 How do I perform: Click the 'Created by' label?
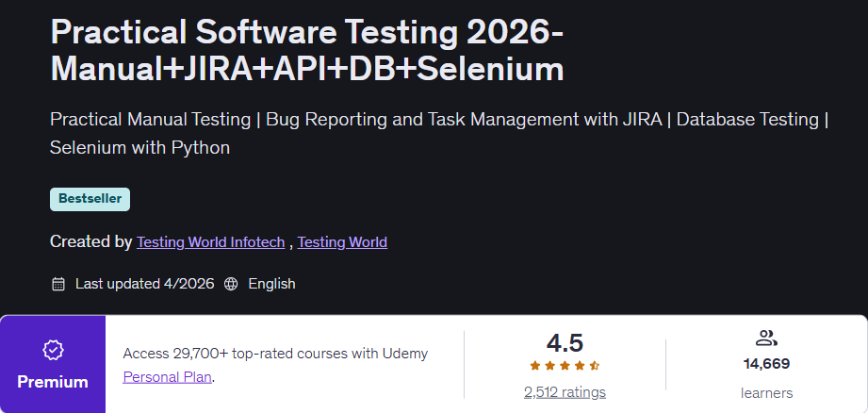pyautogui.click(x=90, y=242)
